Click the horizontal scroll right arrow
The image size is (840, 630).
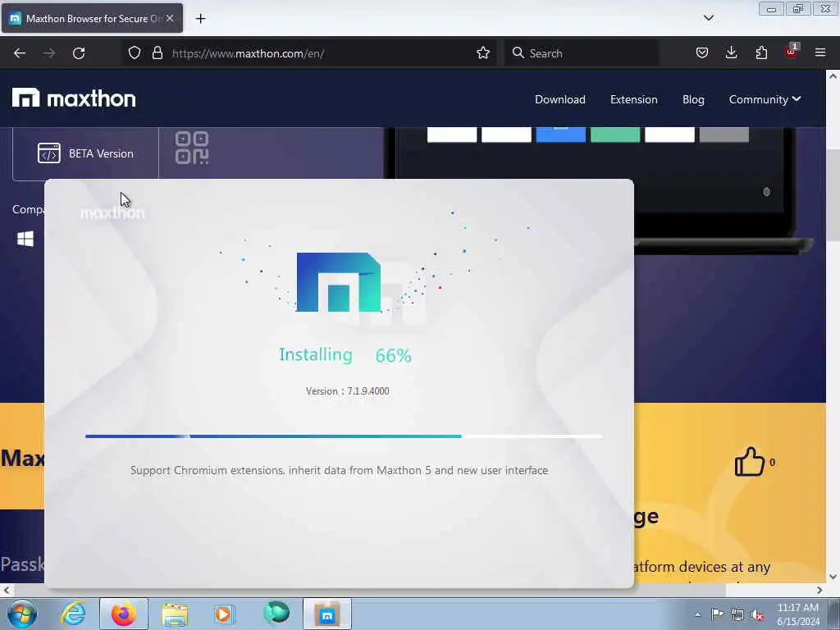tap(819, 590)
